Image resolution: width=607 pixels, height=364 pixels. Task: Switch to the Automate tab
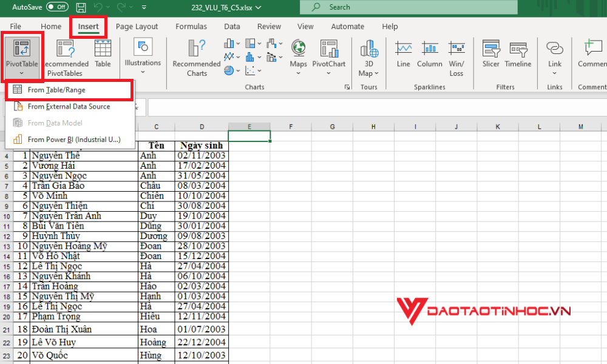pyautogui.click(x=348, y=26)
